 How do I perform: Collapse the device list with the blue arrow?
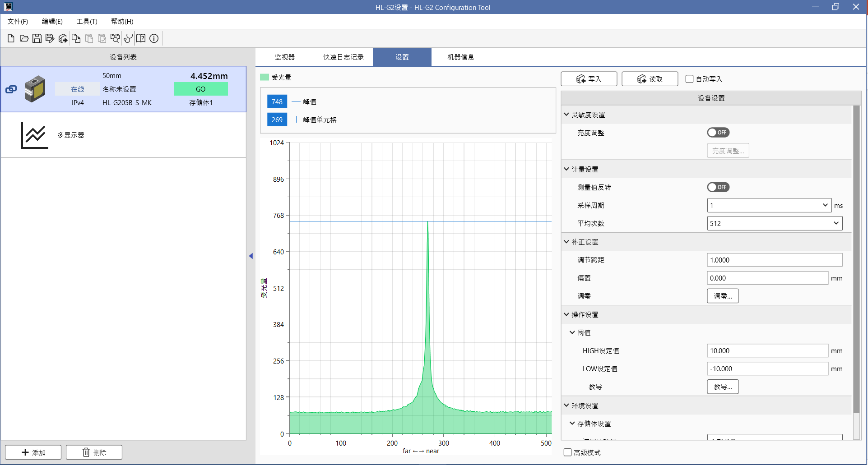pos(251,256)
